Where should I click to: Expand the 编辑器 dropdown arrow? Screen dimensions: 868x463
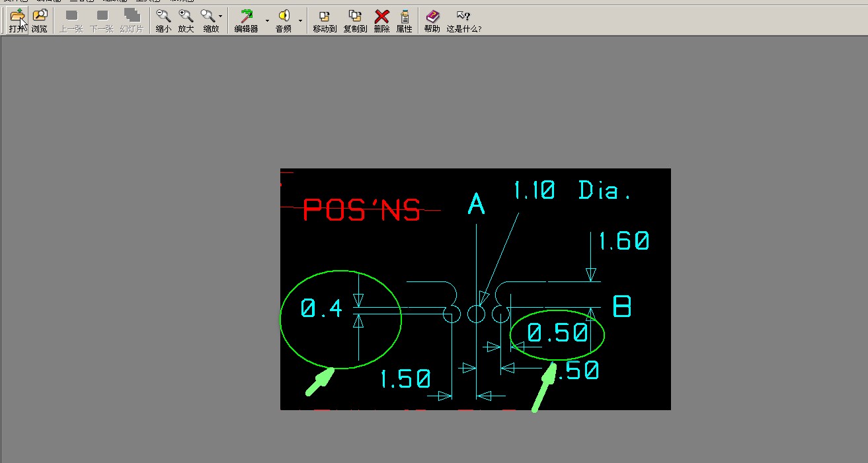pyautogui.click(x=267, y=20)
